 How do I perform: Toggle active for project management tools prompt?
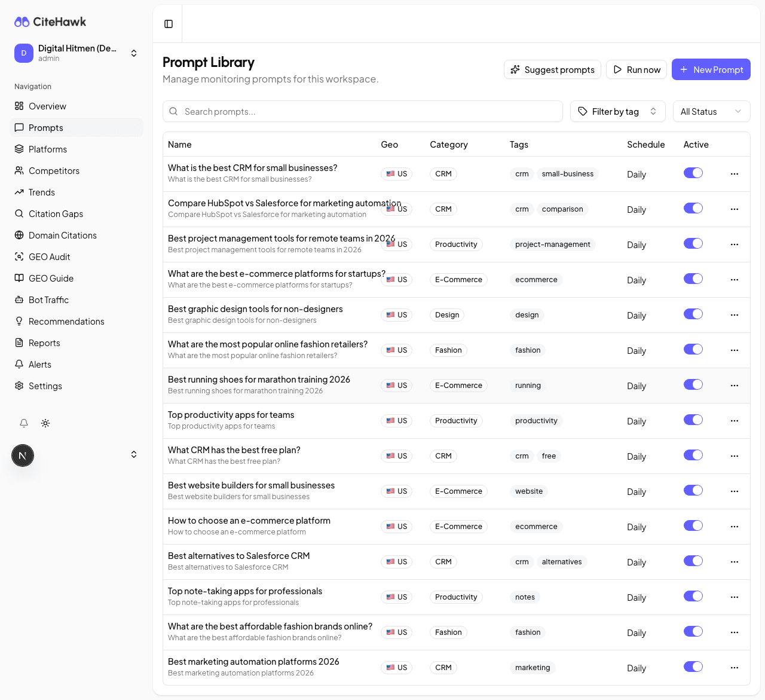click(693, 243)
